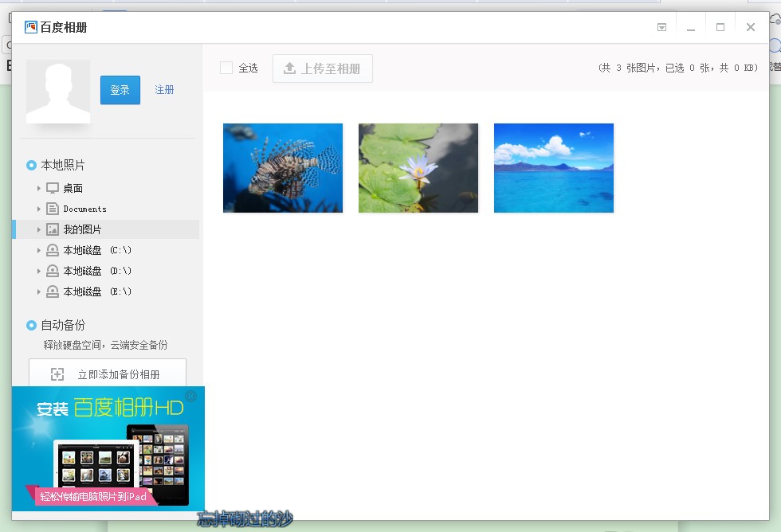
Task: Expand the Desktop (桌面) tree node arrow
Action: click(x=38, y=188)
